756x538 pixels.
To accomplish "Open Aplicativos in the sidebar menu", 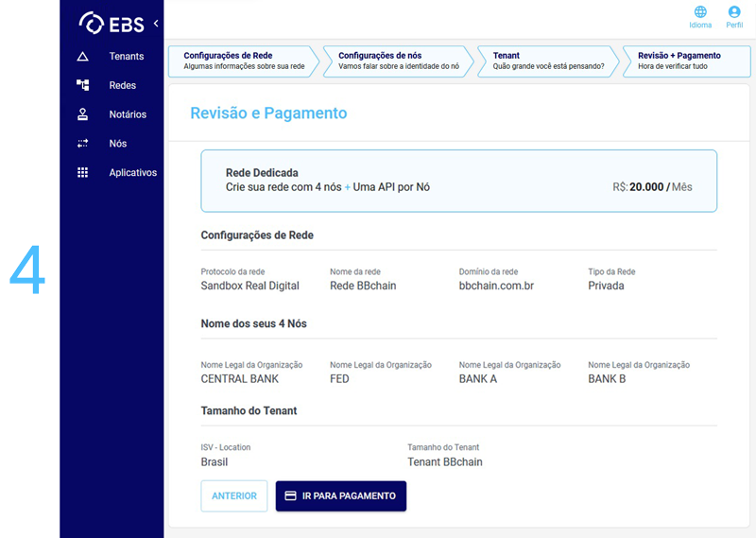I will pos(132,173).
